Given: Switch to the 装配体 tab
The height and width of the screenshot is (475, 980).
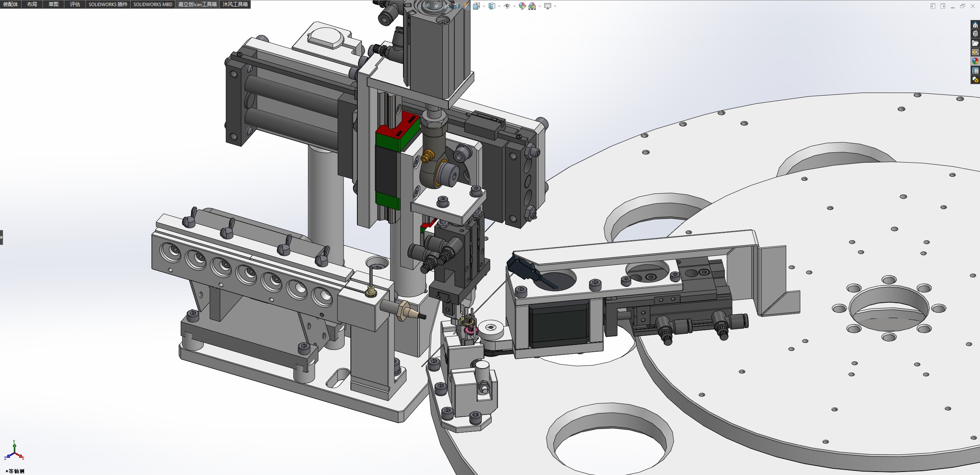Looking at the screenshot, I should point(10,4).
